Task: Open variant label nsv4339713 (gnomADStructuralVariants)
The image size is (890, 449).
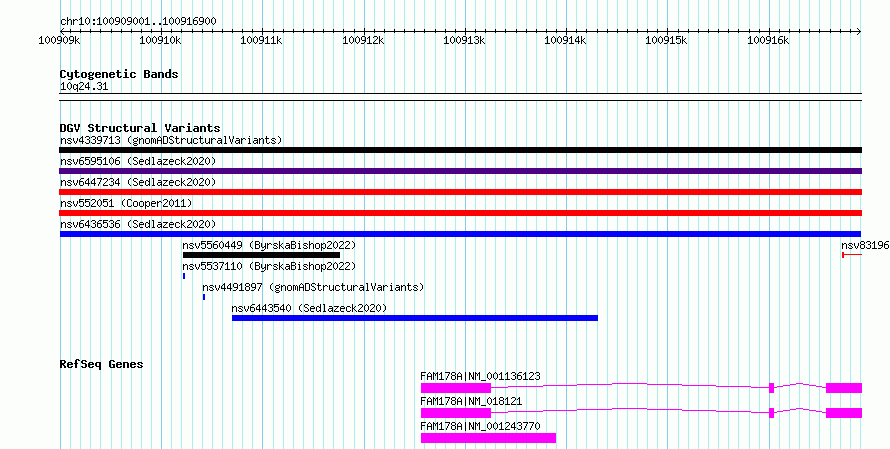Action: [x=171, y=140]
